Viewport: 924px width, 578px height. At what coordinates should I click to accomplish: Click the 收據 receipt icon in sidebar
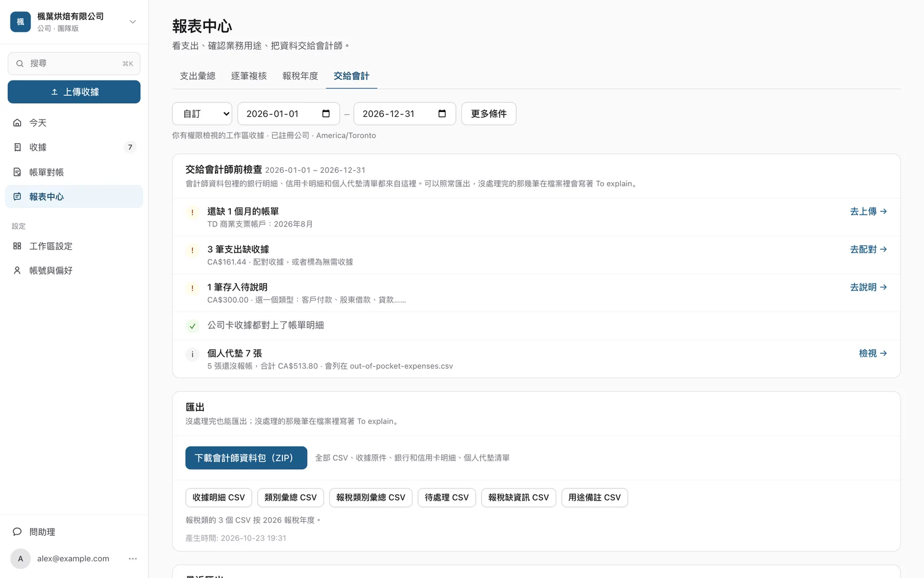[x=17, y=147]
